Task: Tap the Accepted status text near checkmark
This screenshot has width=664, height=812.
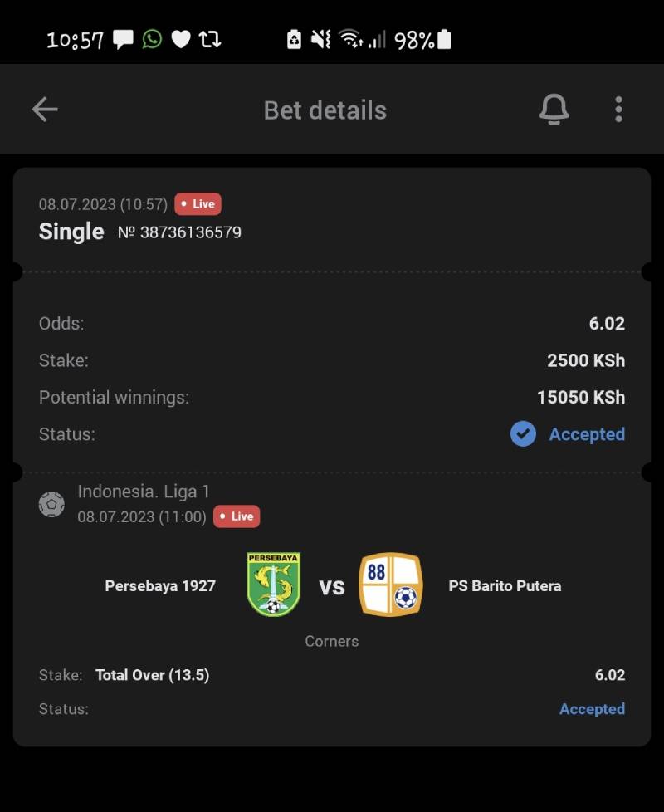Action: click(x=587, y=434)
